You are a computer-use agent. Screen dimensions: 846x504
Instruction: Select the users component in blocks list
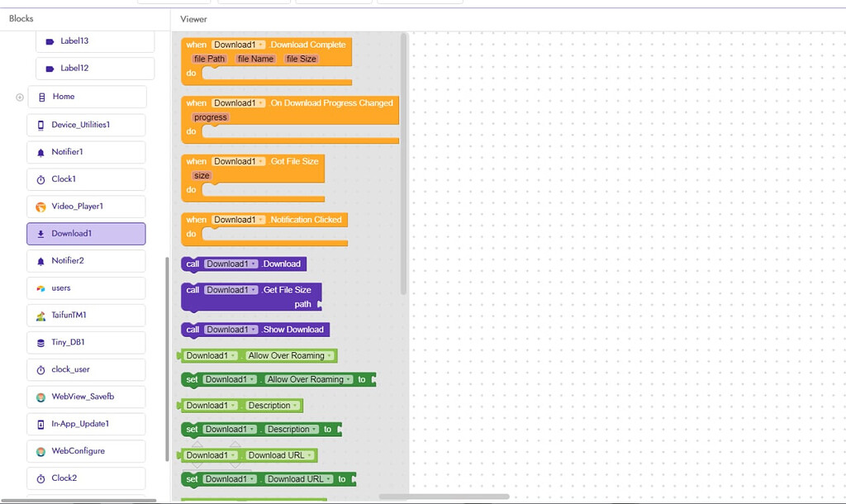click(86, 288)
